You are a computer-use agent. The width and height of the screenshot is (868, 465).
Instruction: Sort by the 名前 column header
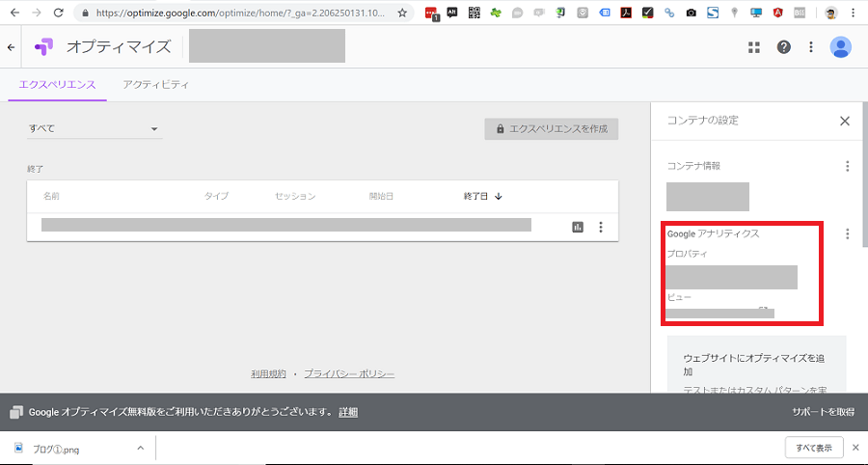[51, 196]
